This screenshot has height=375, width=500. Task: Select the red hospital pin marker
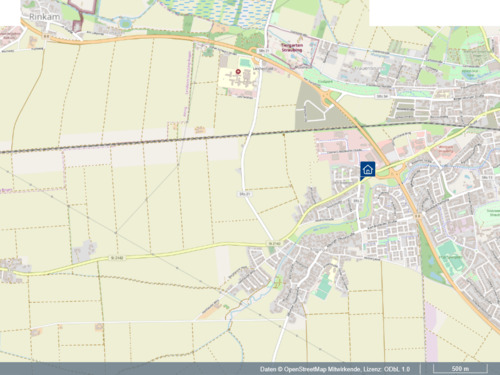(x=238, y=71)
